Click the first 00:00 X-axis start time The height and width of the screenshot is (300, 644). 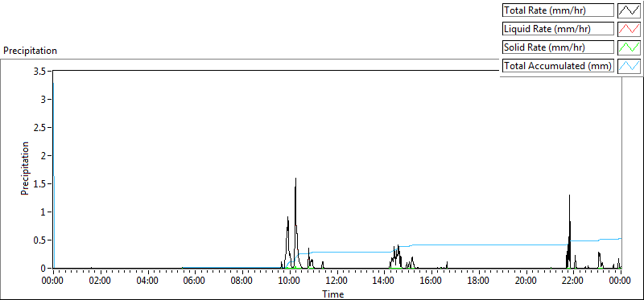tap(53, 282)
